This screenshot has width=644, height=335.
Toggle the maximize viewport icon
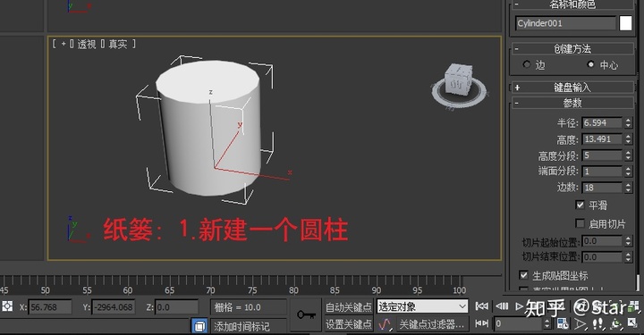coord(633,323)
